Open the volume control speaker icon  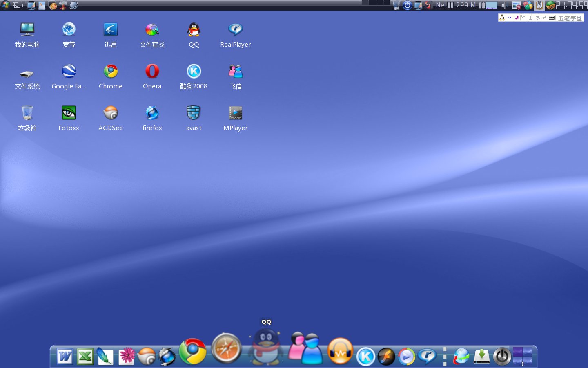[504, 5]
